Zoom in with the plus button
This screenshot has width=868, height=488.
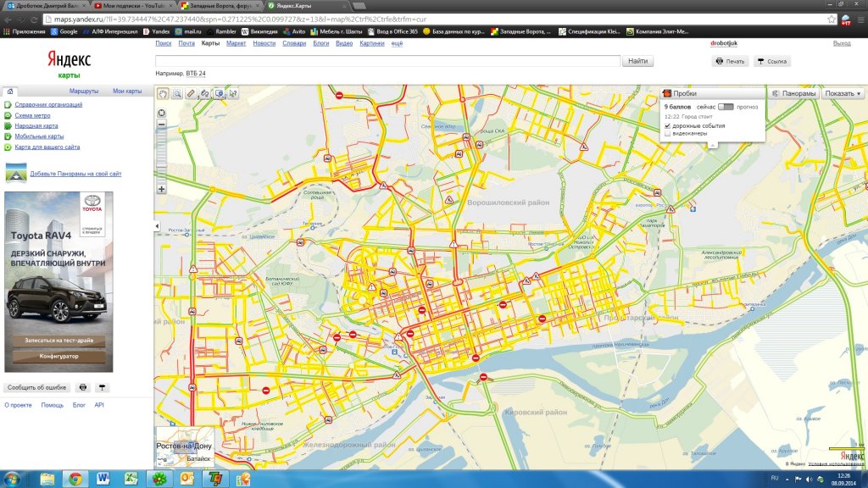click(x=162, y=189)
